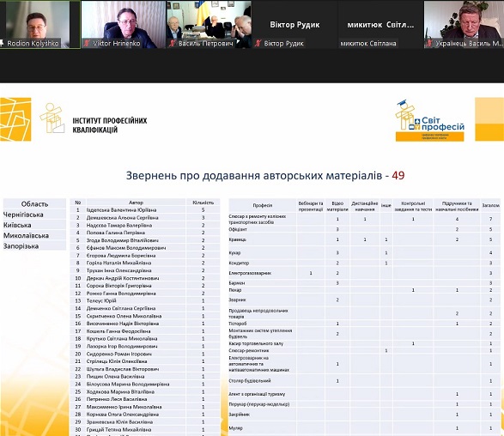
Task: Click the 'Професія' column header
Action: (262, 206)
